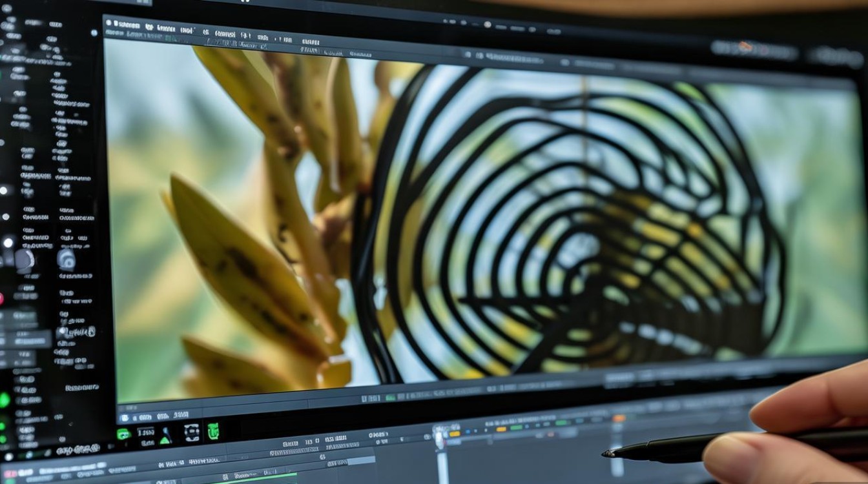Toggle the white dot beside the preview's top-left corner
This screenshot has height=484, width=868.
94,33
